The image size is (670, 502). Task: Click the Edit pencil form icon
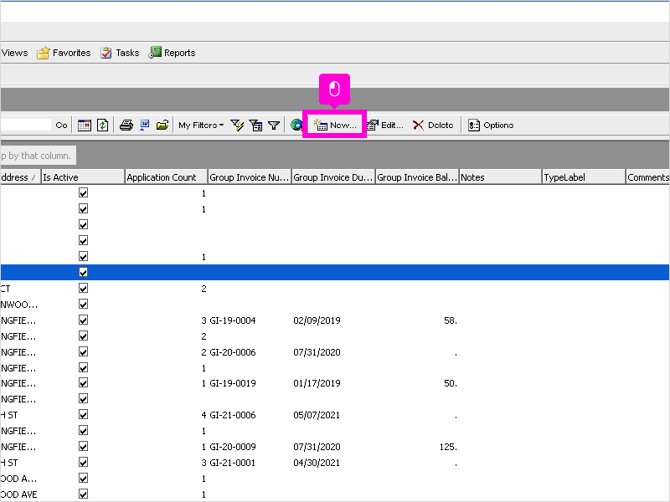(373, 125)
